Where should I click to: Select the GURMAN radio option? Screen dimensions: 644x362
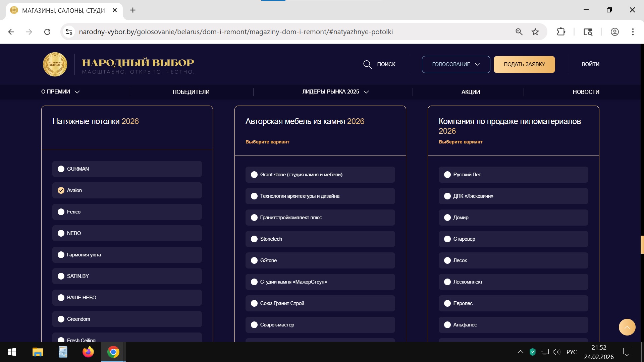[x=61, y=169]
